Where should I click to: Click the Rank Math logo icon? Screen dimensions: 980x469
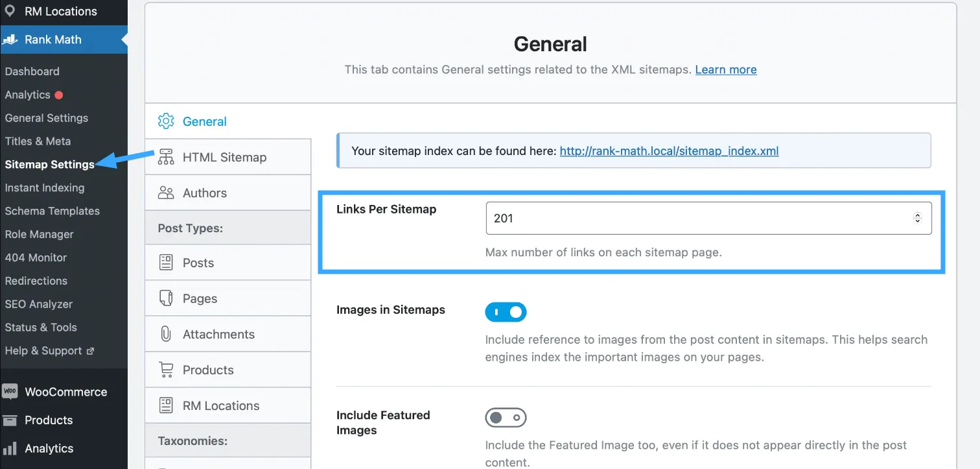[x=9, y=39]
